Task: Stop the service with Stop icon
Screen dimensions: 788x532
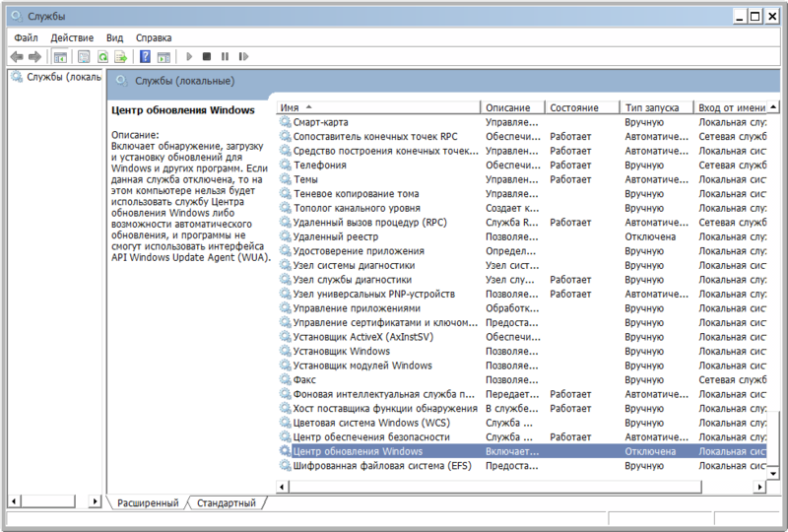Action: [x=207, y=57]
